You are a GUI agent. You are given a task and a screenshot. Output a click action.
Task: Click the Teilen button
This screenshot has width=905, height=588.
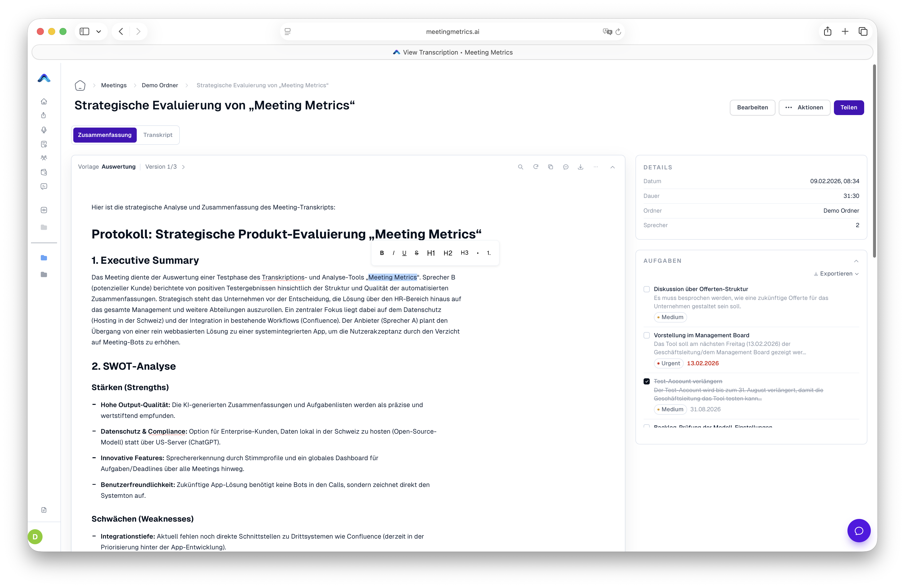pos(849,108)
